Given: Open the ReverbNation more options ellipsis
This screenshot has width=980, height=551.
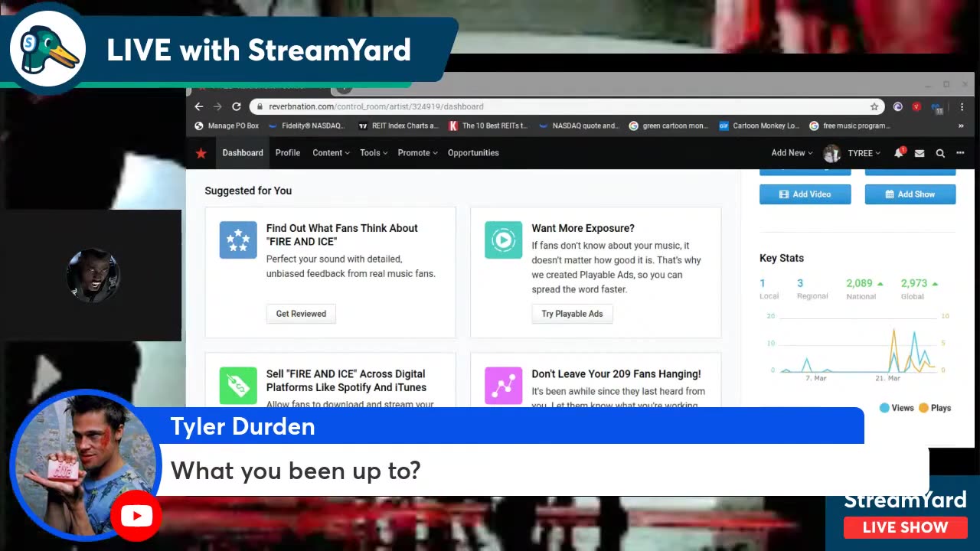Looking at the screenshot, I should pyautogui.click(x=960, y=153).
